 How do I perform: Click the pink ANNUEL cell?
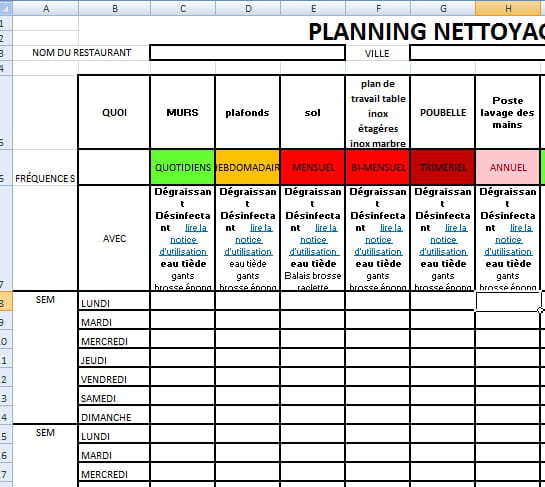(x=507, y=167)
